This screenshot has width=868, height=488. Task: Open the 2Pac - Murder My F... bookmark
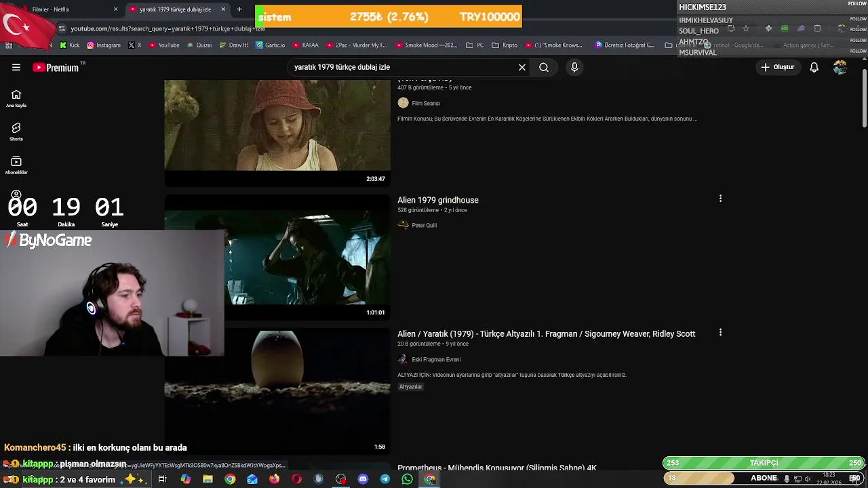356,45
